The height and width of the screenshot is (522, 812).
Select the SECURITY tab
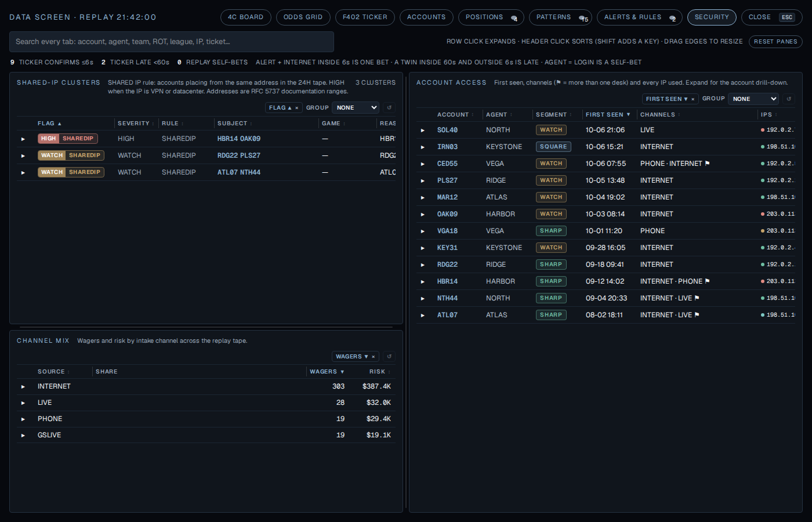coord(712,17)
